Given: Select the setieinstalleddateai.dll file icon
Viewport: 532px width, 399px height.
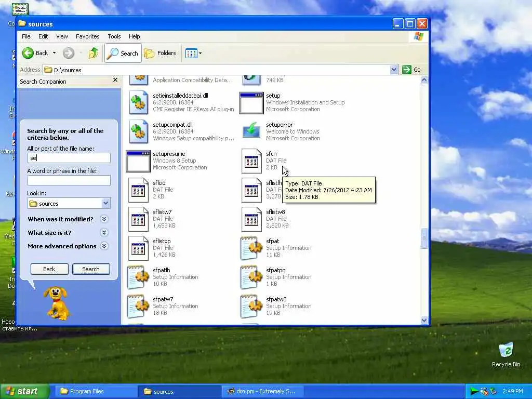Looking at the screenshot, I should click(x=138, y=102).
